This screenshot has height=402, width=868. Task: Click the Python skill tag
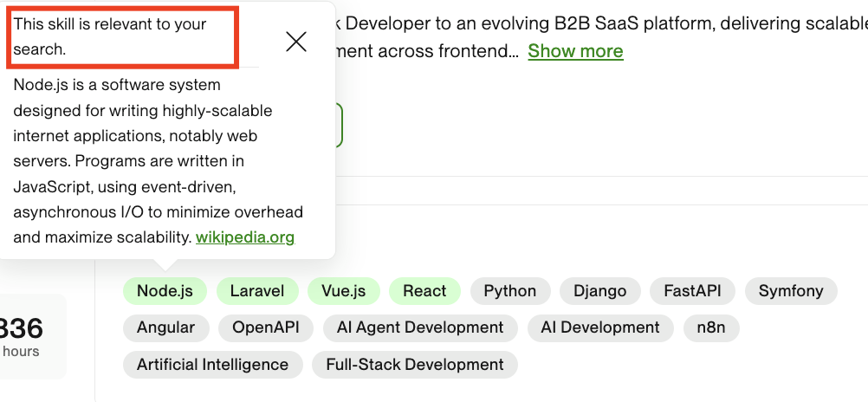509,291
